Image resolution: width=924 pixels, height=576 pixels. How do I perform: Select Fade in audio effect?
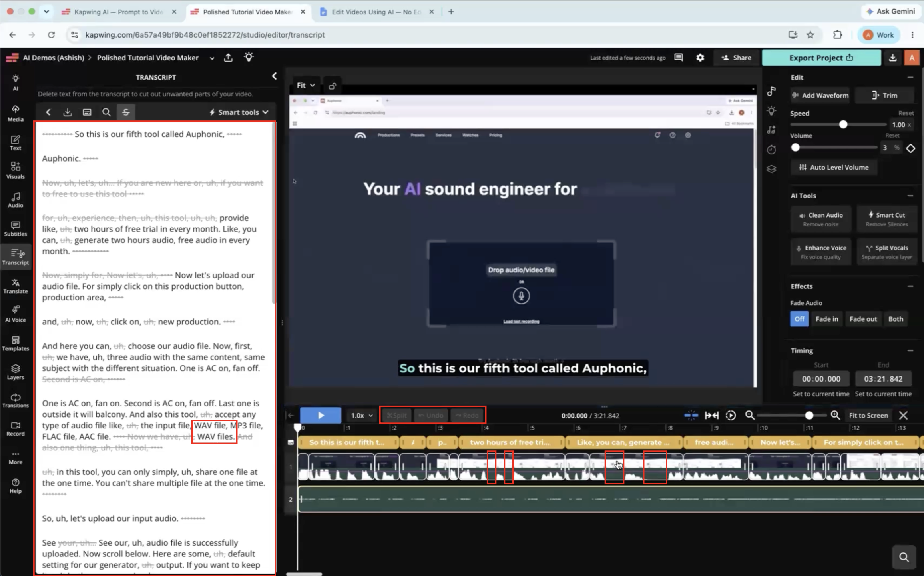pyautogui.click(x=827, y=319)
